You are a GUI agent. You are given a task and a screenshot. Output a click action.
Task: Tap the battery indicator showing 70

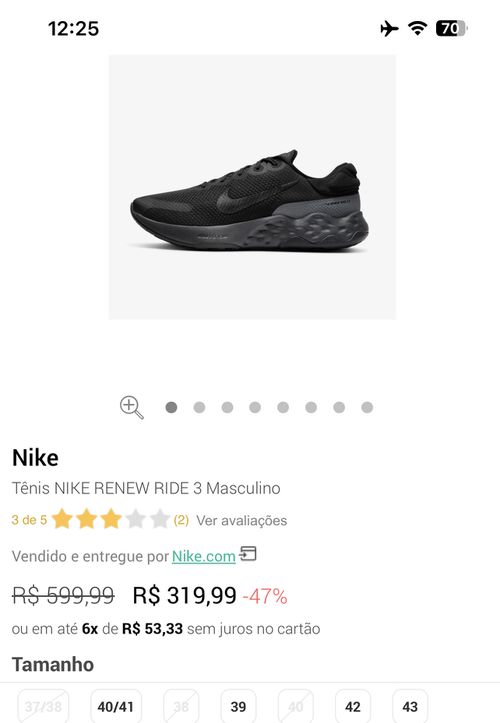click(452, 29)
